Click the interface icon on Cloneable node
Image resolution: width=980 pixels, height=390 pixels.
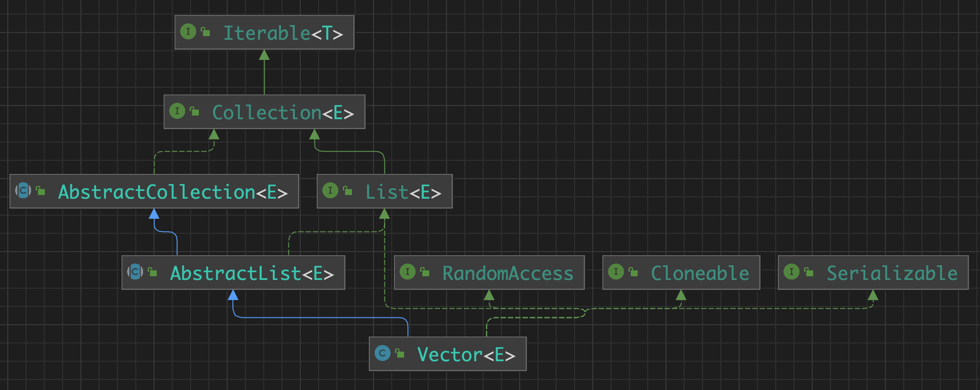[616, 272]
